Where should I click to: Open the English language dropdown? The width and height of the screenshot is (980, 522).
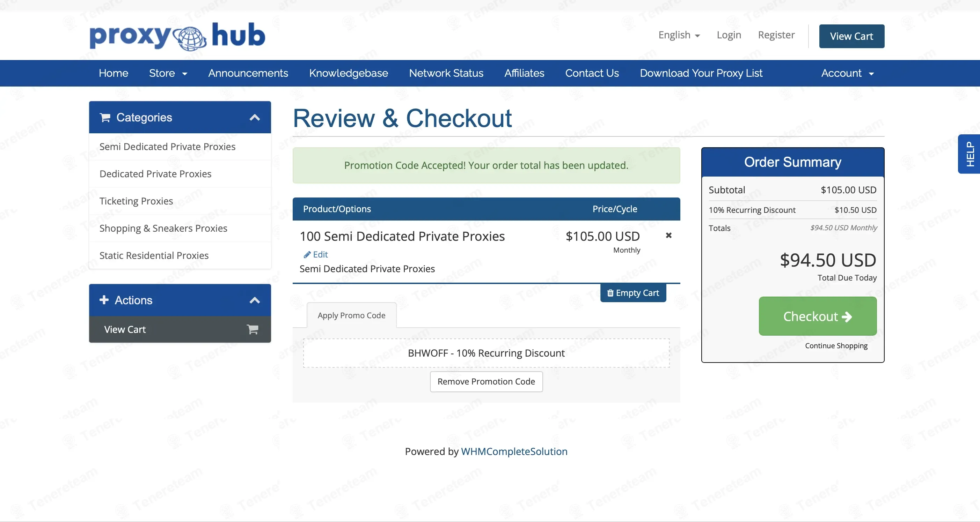[679, 35]
